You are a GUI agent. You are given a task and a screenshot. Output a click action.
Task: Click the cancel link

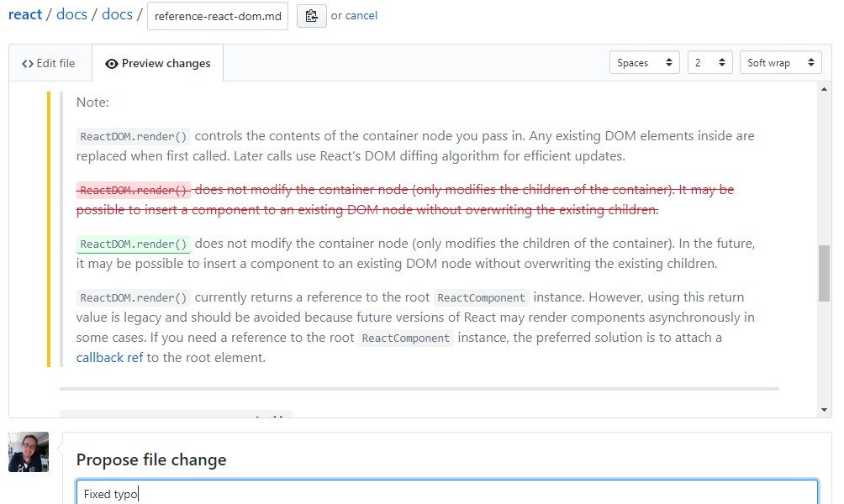(x=361, y=16)
